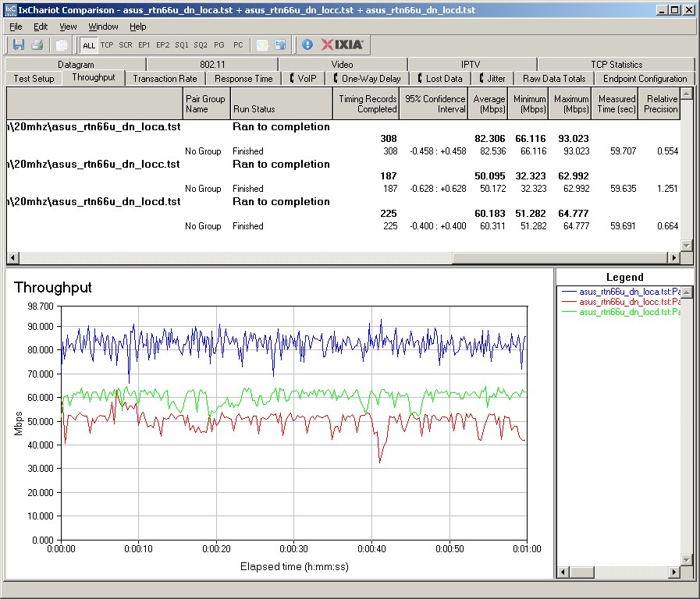Switch to the VoIP tab
This screenshot has width=700, height=599.
tap(304, 79)
